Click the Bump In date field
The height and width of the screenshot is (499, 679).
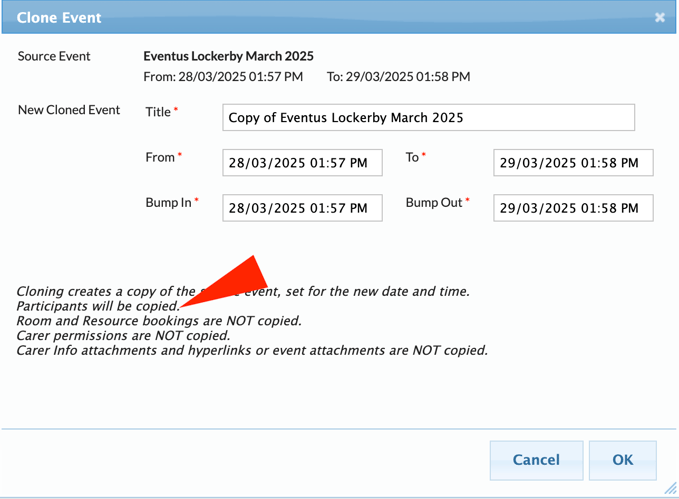coord(301,208)
